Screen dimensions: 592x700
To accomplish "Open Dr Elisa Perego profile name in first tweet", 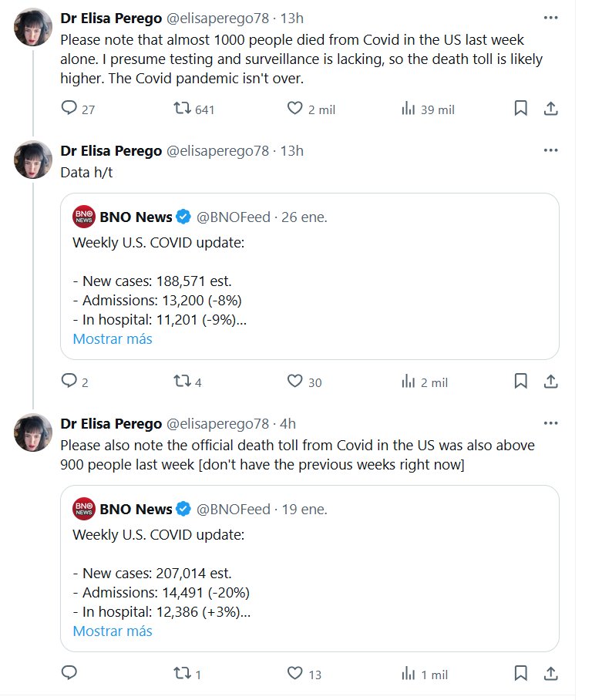I will pyautogui.click(x=111, y=18).
